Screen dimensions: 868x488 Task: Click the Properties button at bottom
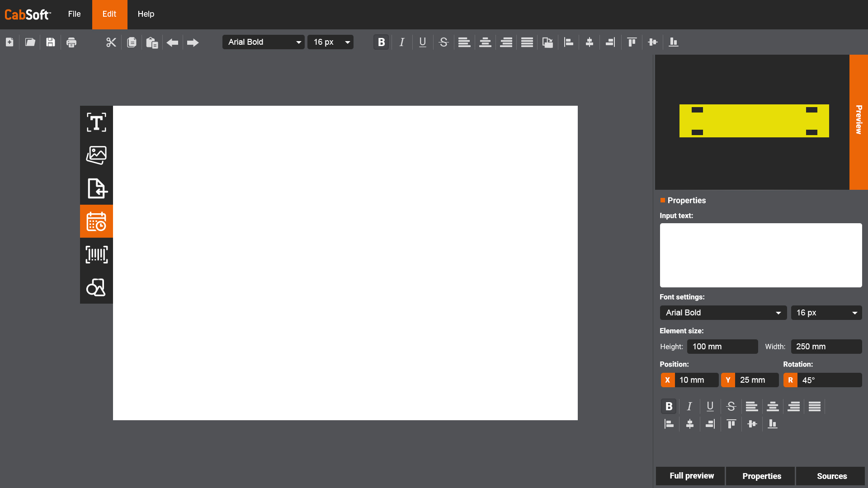pos(761,476)
